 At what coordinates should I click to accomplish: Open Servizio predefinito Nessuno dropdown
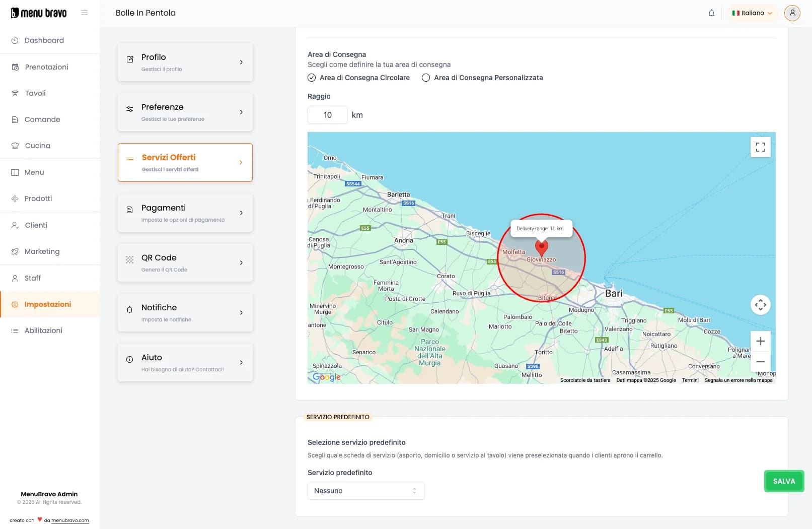(x=365, y=491)
